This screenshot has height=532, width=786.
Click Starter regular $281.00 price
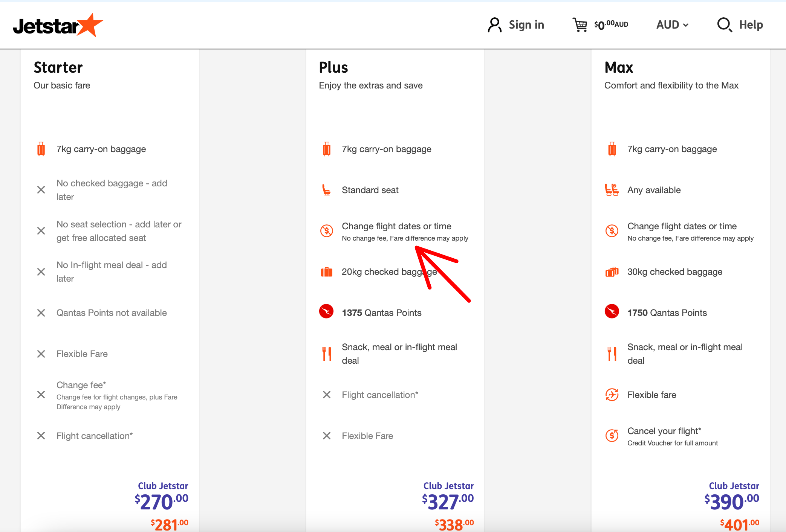(170, 524)
